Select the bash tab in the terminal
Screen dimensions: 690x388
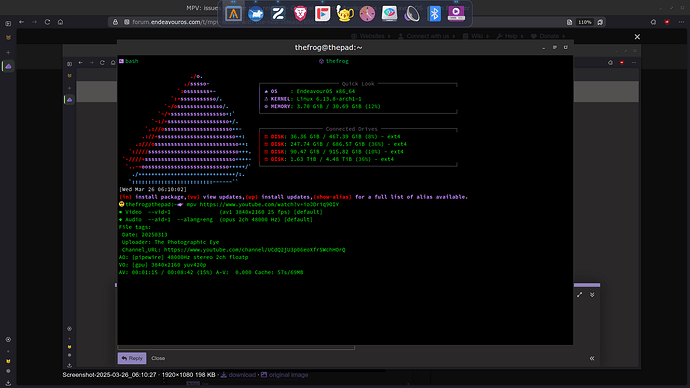point(128,61)
